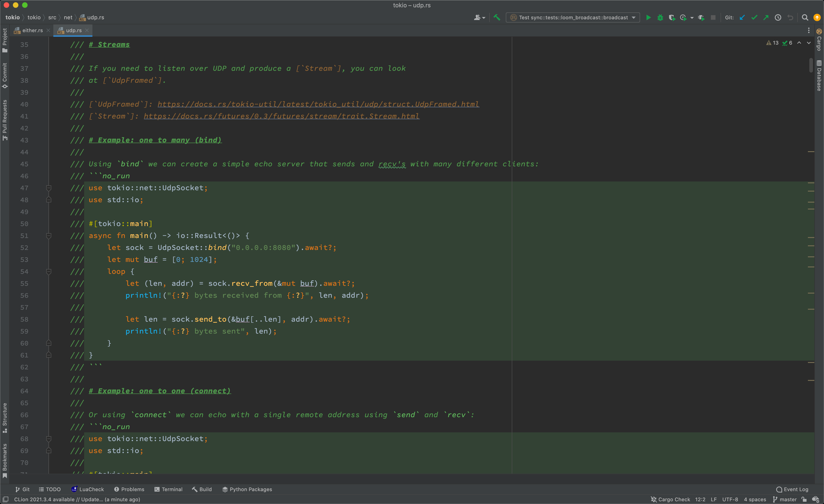Open futures Stream trait docs link
824x504 pixels.
pos(281,116)
